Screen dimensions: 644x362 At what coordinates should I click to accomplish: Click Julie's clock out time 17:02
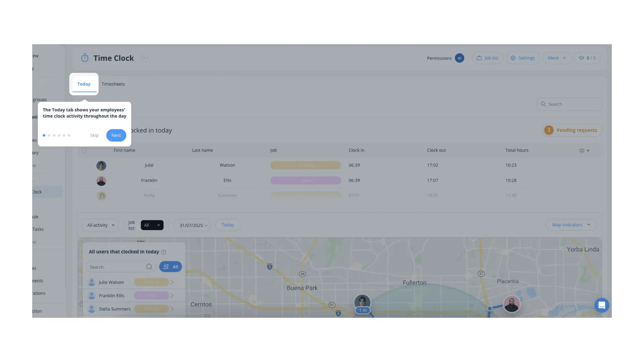[x=432, y=165]
